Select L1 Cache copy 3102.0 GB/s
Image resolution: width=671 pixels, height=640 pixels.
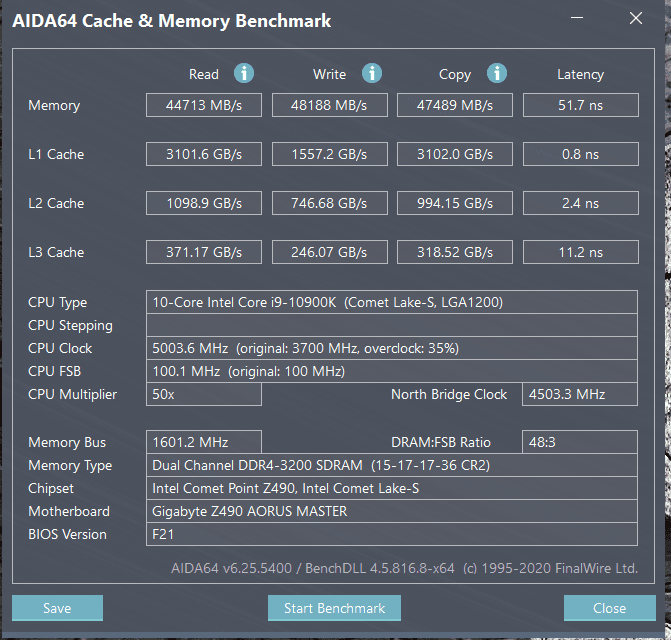coord(455,154)
